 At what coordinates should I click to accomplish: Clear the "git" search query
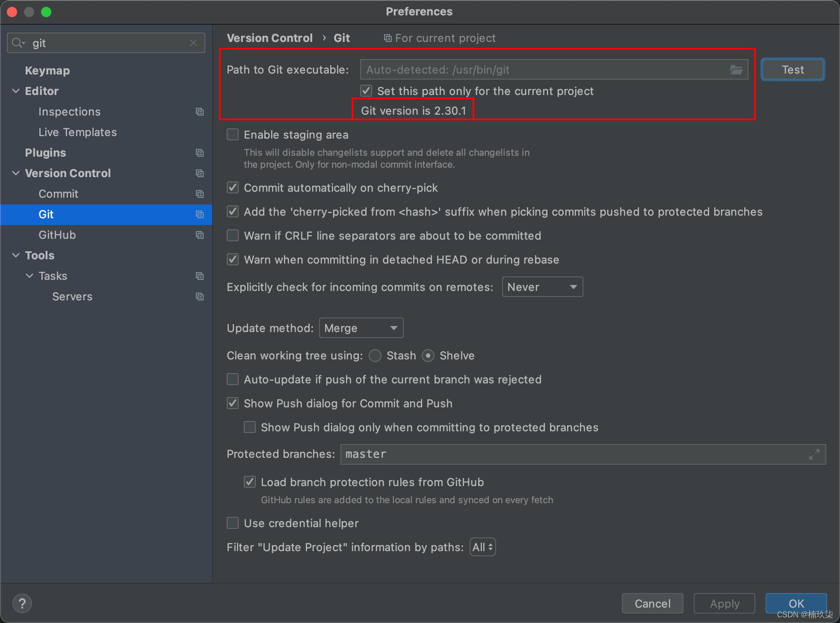coord(193,43)
